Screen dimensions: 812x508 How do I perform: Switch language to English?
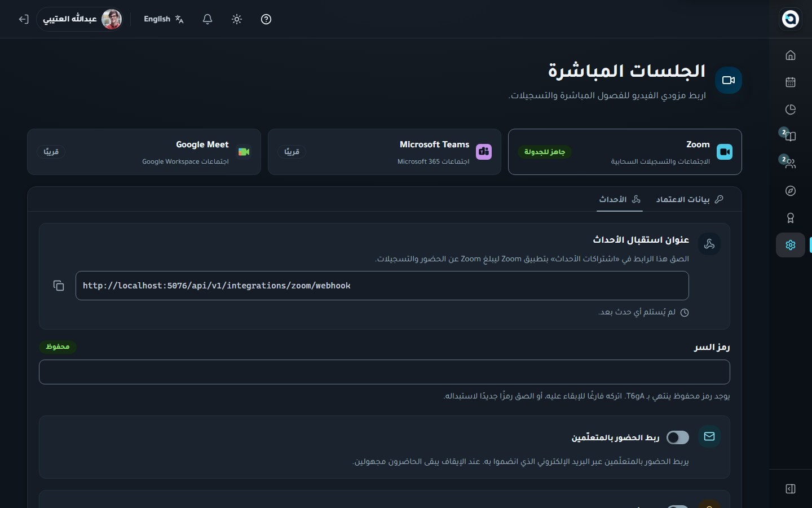coord(164,19)
